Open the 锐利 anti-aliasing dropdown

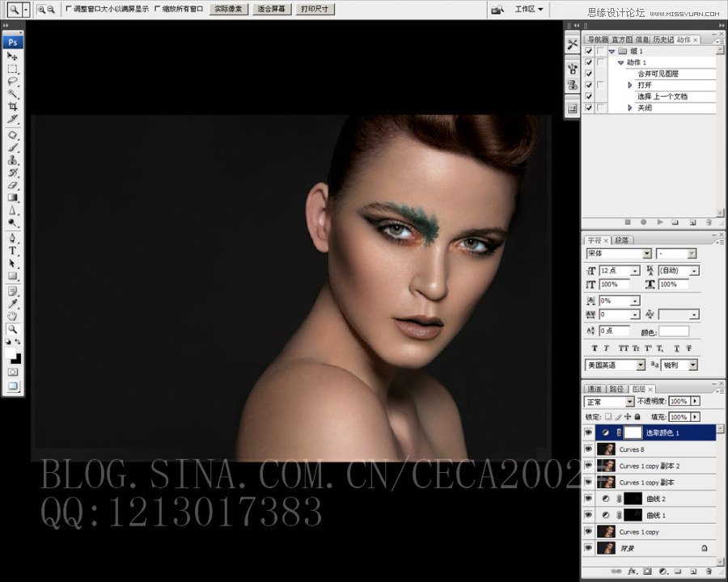[x=693, y=365]
